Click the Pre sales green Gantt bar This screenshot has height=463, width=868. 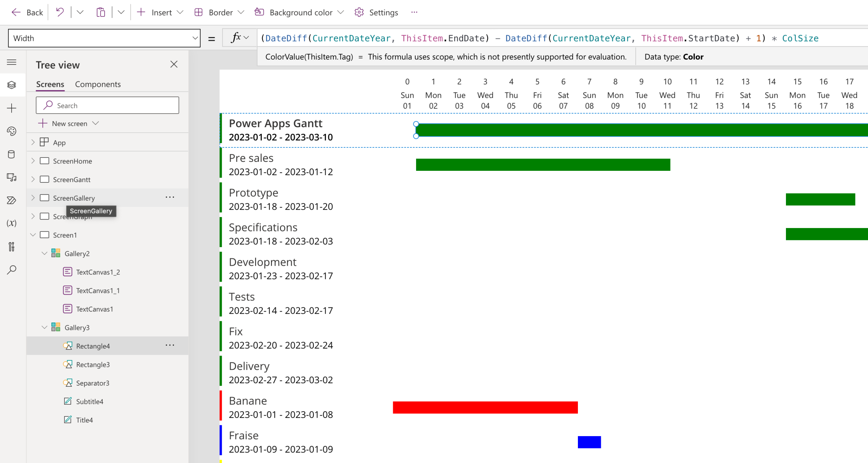543,165
